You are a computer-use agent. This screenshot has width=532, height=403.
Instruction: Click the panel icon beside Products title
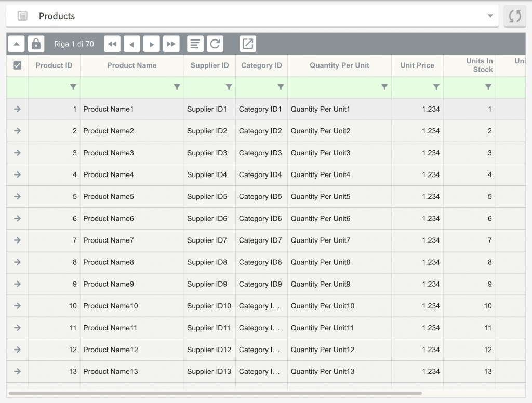pyautogui.click(x=22, y=16)
